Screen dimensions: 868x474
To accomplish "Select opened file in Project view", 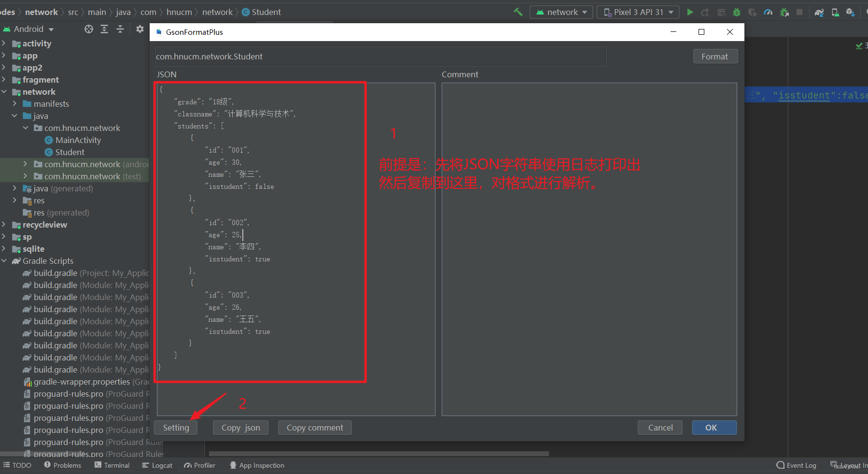I will pyautogui.click(x=88, y=29).
